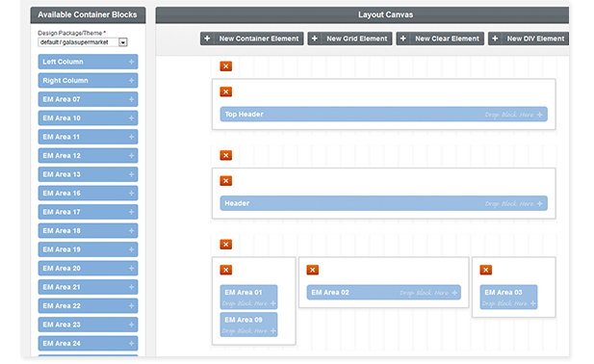Click plus icon on EM Area 17 block
594x364 pixels.
[x=131, y=212]
